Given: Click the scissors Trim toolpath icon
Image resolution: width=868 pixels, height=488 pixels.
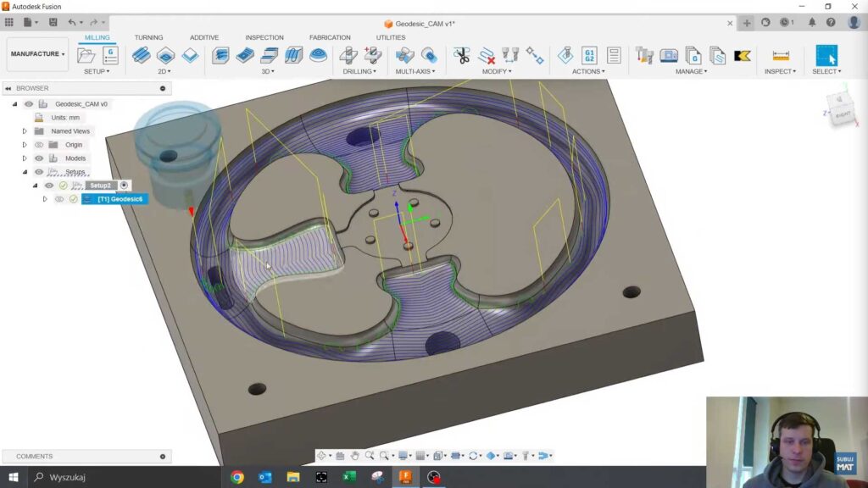Looking at the screenshot, I should [x=461, y=56].
